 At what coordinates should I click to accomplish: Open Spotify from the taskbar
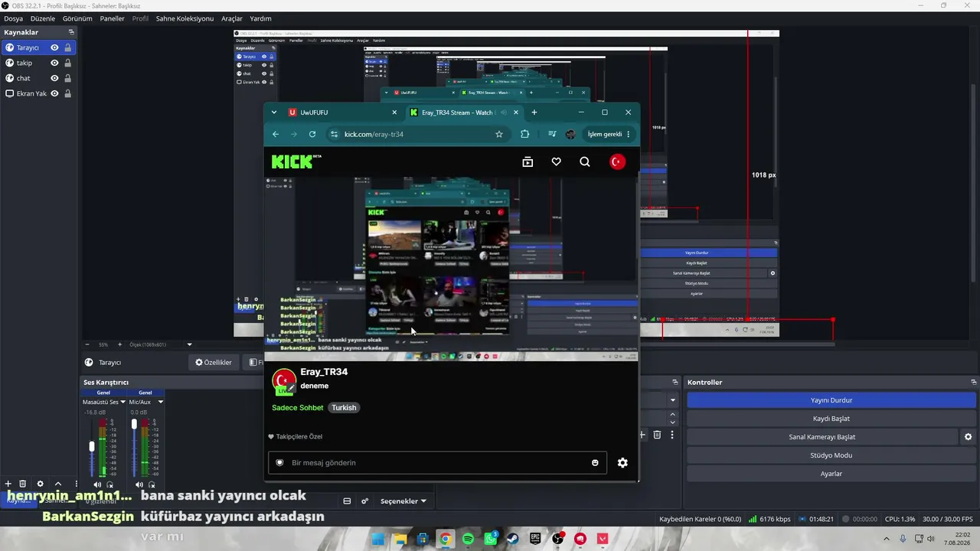tap(468, 539)
